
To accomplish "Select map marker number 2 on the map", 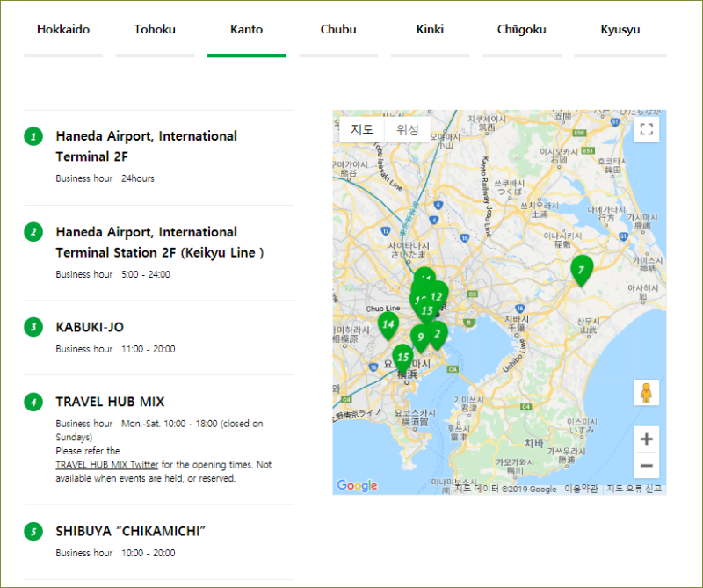I will tap(438, 334).
